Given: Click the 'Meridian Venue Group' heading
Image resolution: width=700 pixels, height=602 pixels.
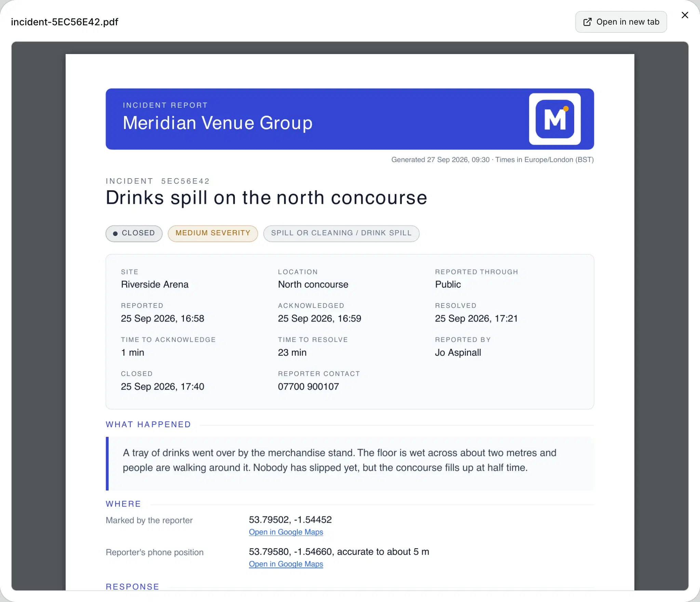Looking at the screenshot, I should [218, 123].
